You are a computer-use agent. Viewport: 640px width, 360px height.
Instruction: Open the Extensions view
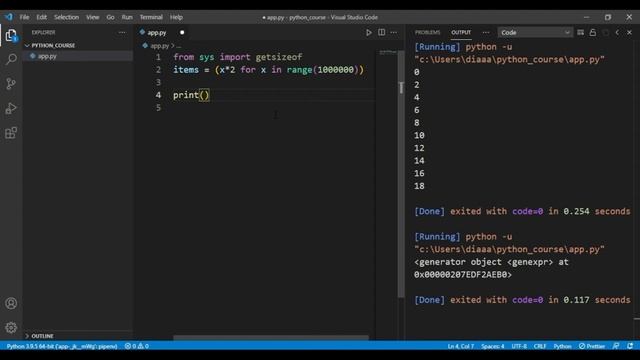point(11,133)
